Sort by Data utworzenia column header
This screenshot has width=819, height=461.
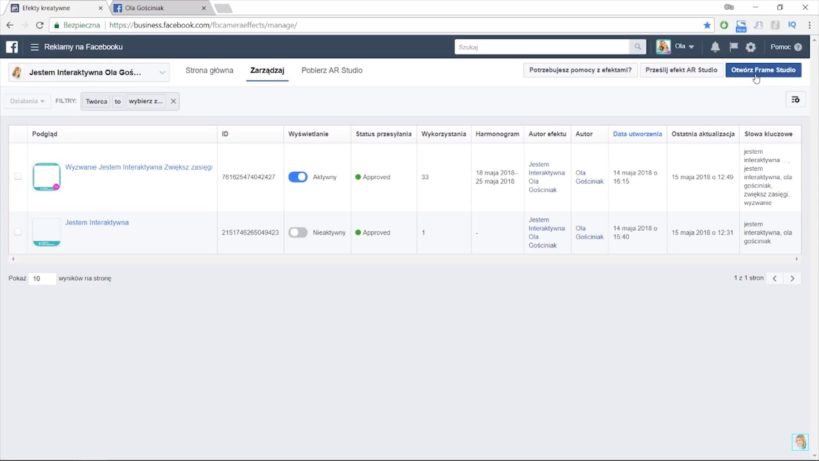pos(637,134)
